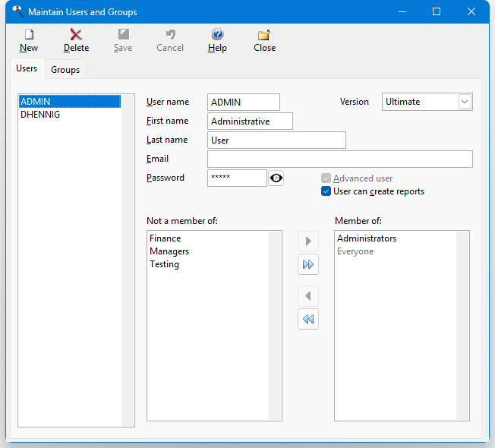Open Help from the toolbar
This screenshot has height=448, width=495.
[x=217, y=35]
